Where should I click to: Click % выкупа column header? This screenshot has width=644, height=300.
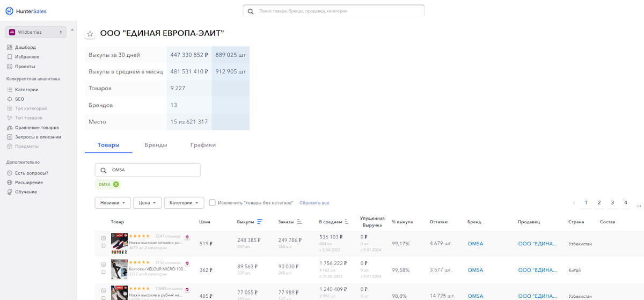(402, 222)
